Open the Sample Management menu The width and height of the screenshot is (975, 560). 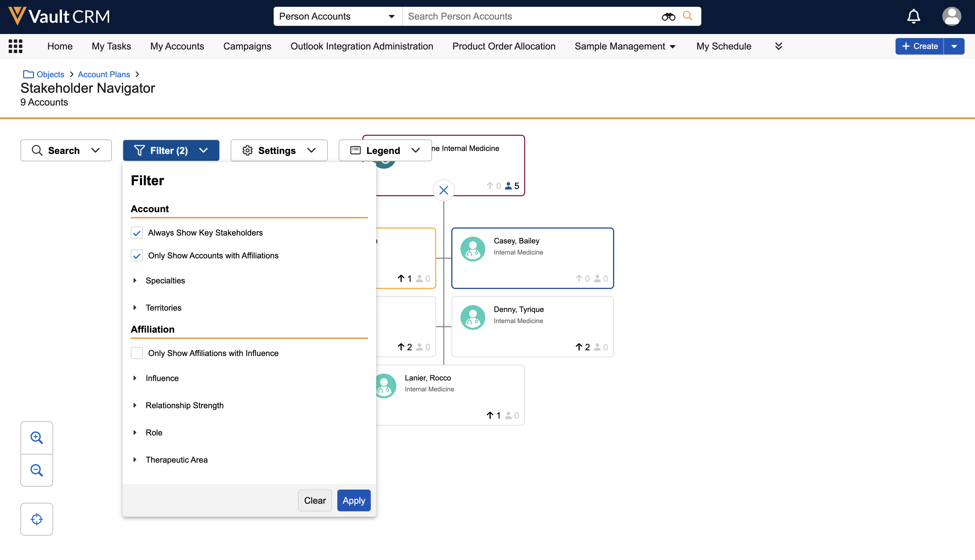pos(625,46)
